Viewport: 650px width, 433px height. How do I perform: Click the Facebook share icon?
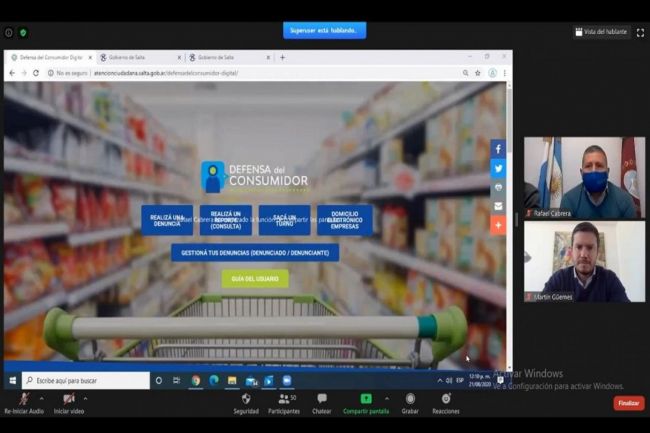point(498,149)
